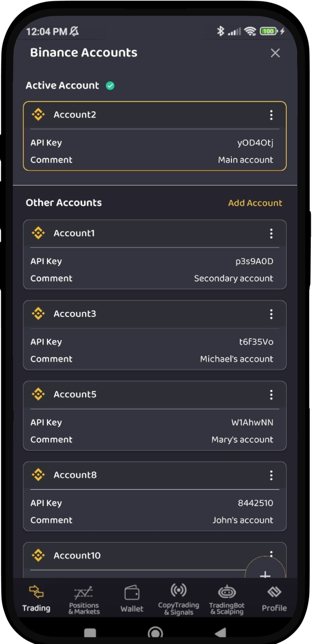Open Account3 more options menu

point(271,314)
